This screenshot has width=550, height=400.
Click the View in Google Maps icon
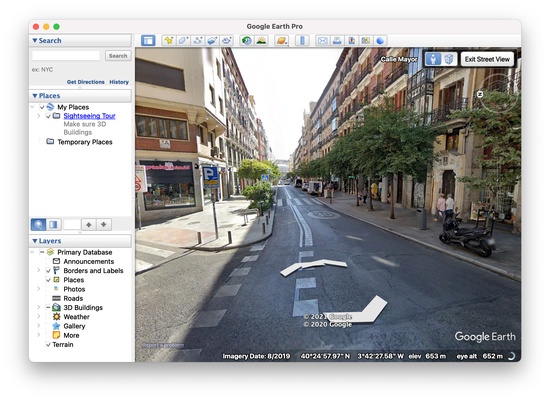(366, 40)
